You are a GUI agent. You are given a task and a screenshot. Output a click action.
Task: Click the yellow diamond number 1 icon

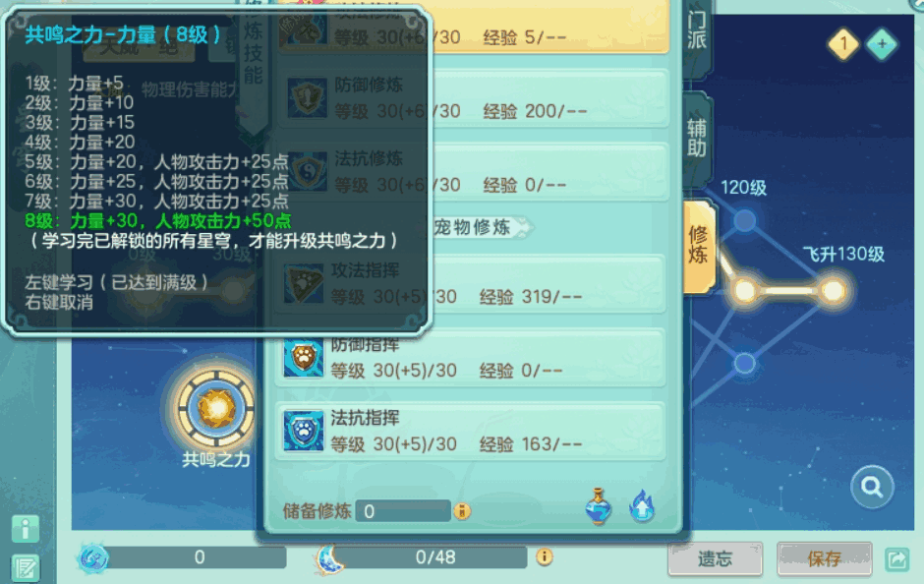coord(843,43)
